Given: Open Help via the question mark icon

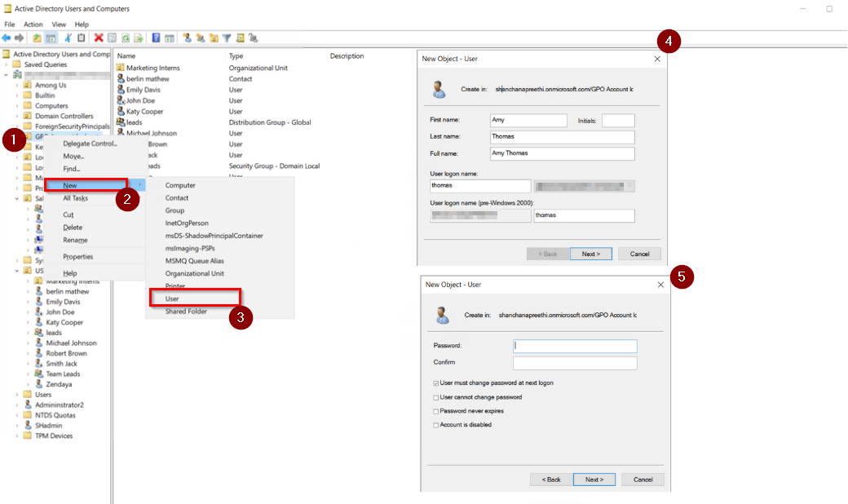Looking at the screenshot, I should [156, 38].
